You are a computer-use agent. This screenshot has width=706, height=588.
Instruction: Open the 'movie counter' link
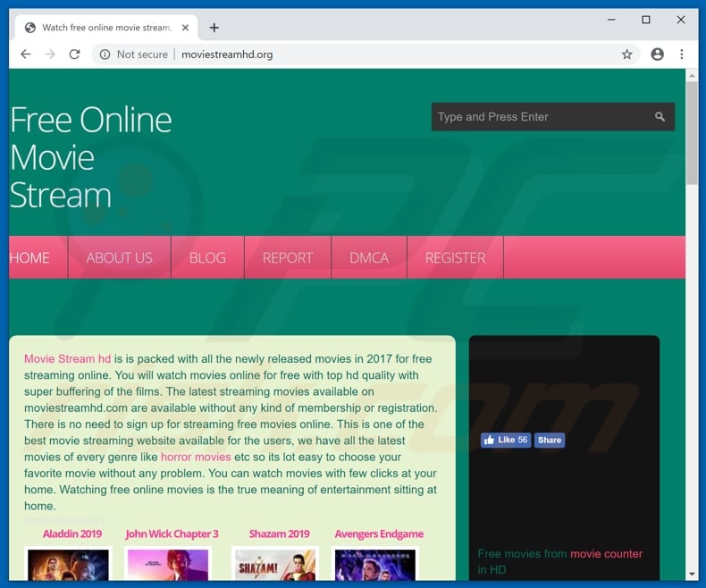[x=606, y=554]
